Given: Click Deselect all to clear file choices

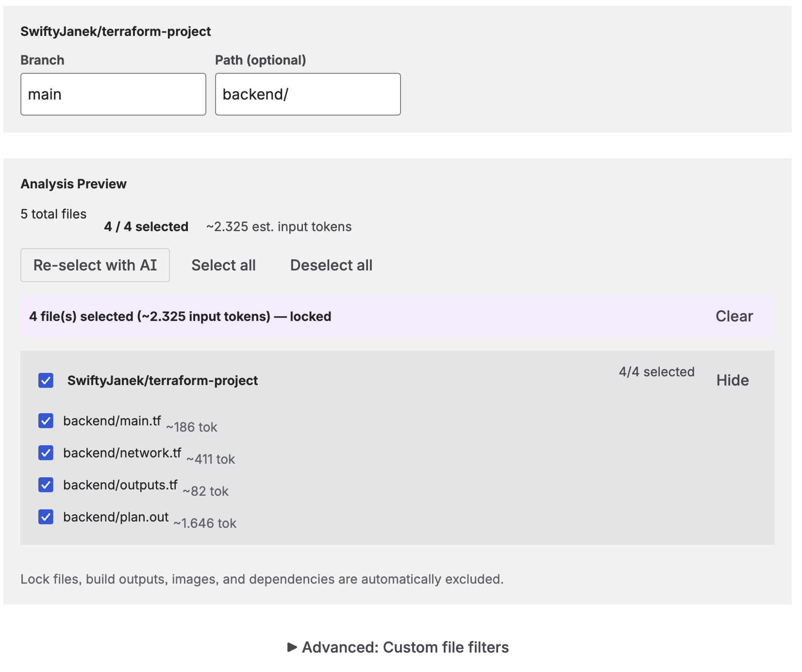Looking at the screenshot, I should 331,265.
